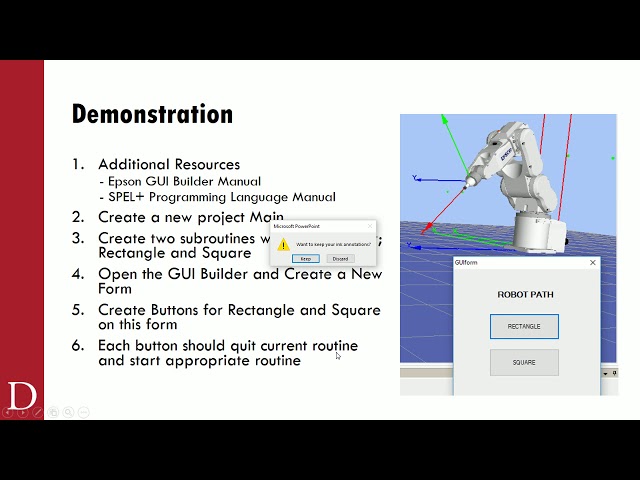Click the dropdown arrow in simulator panel corner
640x480 pixels.
click(605, 374)
